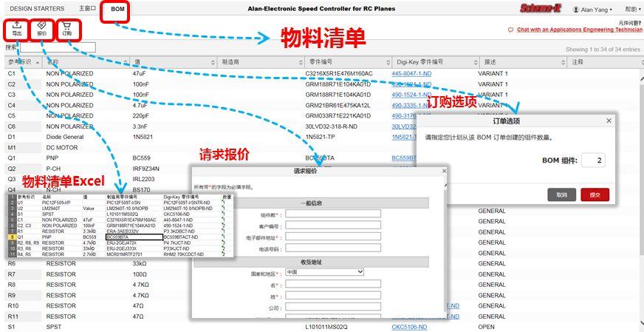Click the 电子邮件地址 input field

333,237
